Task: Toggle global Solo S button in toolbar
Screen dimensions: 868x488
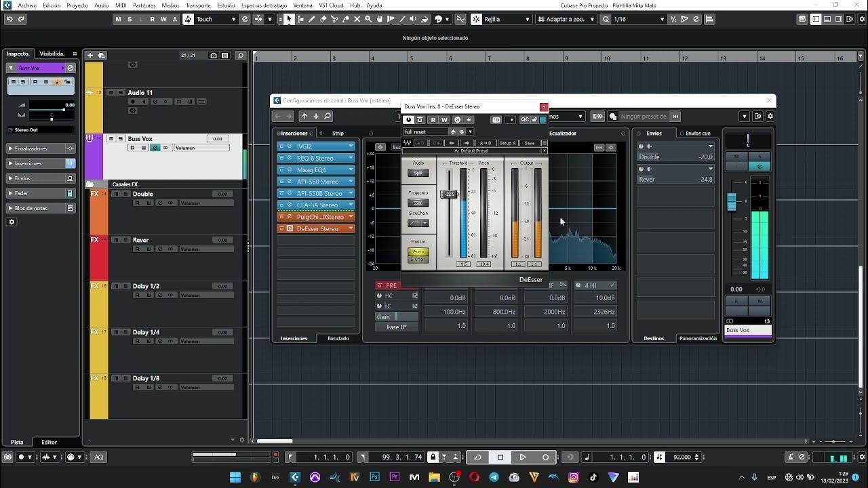Action: click(130, 19)
